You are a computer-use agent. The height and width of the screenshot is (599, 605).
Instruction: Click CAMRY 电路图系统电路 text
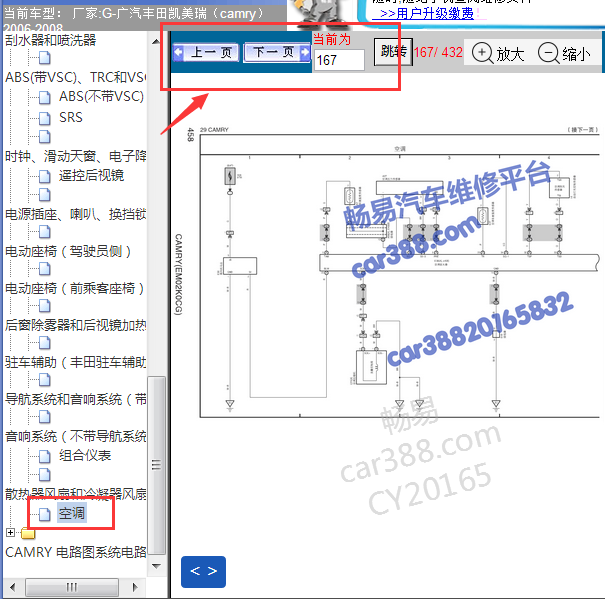tap(76, 552)
